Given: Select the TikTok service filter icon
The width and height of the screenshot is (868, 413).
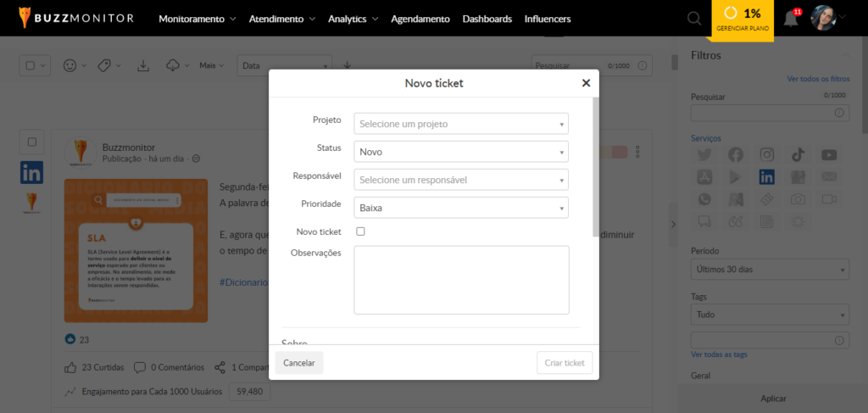Looking at the screenshot, I should pos(798,154).
